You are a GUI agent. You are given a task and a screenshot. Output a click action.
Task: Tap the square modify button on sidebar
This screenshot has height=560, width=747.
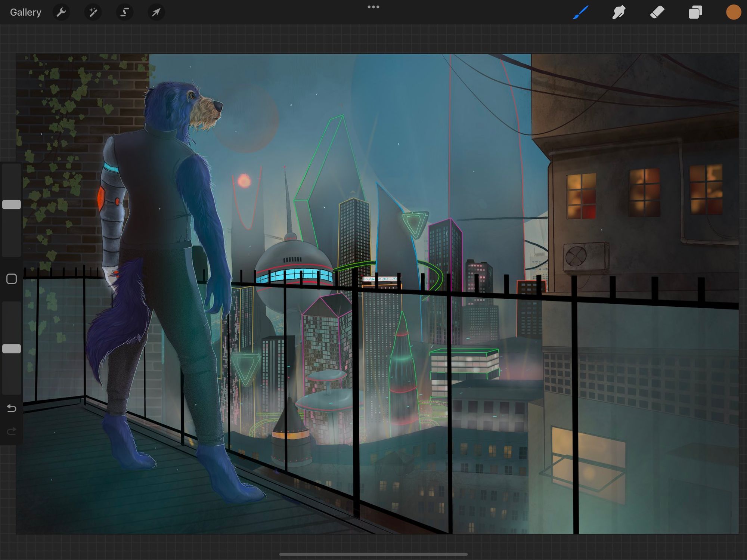pyautogui.click(x=12, y=279)
